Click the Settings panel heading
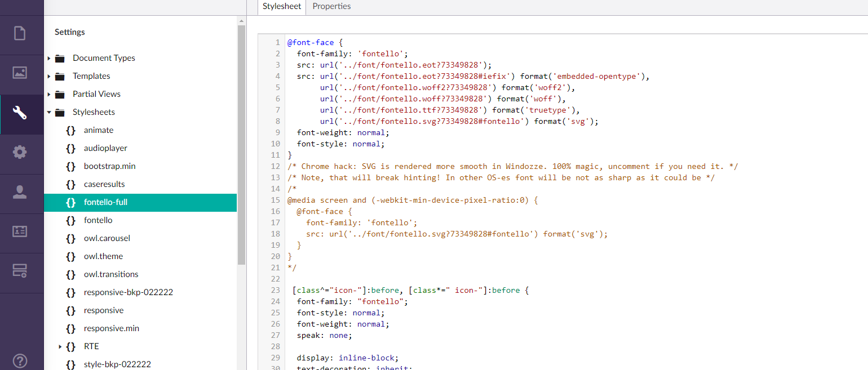Screen dimensions: 868x370 [x=70, y=32]
